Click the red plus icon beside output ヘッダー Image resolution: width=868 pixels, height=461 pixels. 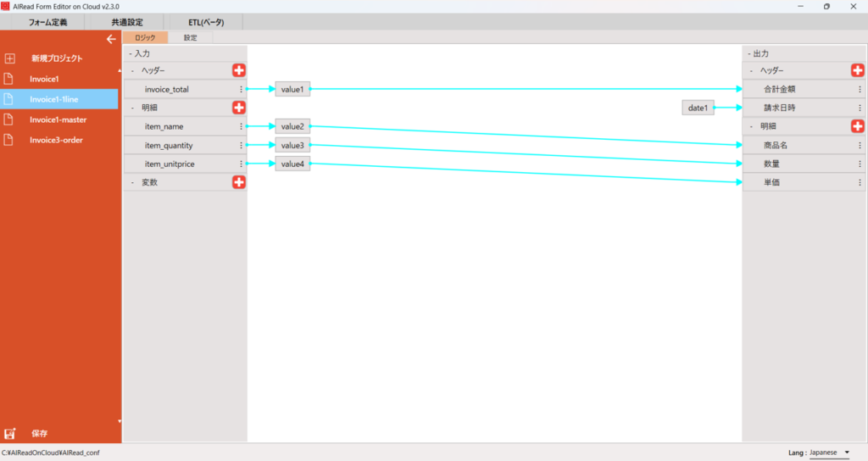(x=857, y=70)
